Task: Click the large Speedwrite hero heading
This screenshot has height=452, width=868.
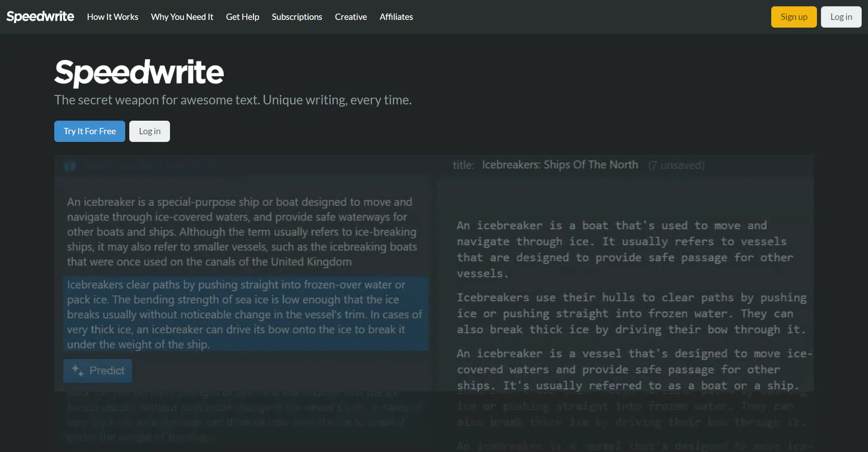Action: point(139,72)
